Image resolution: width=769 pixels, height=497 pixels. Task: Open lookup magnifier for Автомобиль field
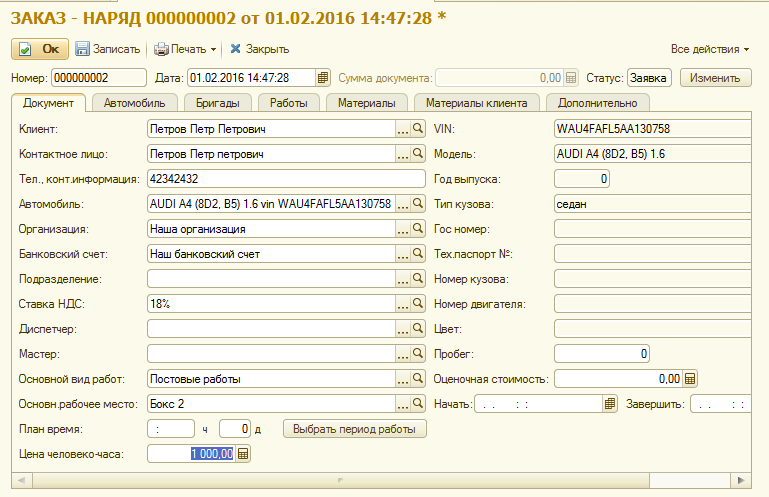[419, 204]
